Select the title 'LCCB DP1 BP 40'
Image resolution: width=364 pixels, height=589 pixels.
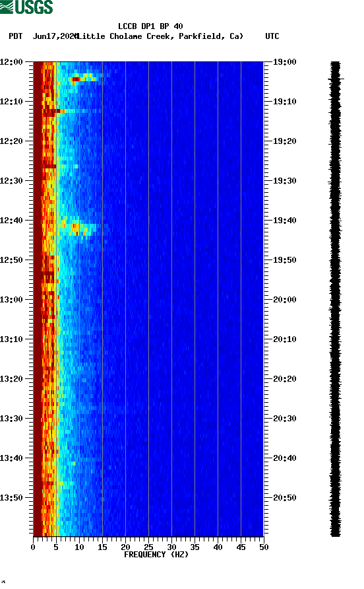[150, 26]
